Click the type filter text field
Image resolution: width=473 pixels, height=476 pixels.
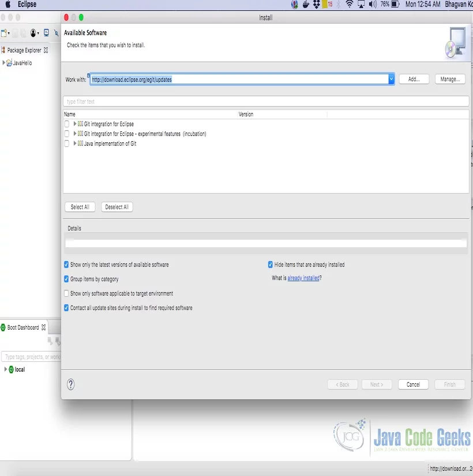[266, 101]
